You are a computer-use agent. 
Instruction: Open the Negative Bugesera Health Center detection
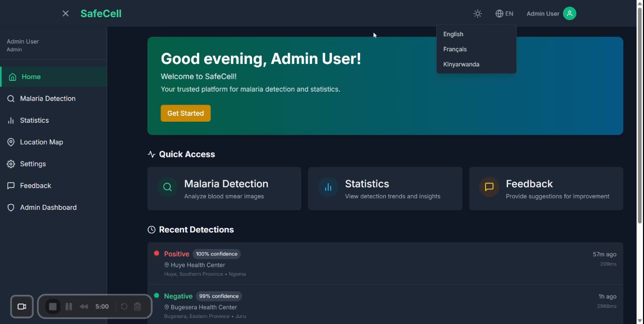click(x=385, y=305)
